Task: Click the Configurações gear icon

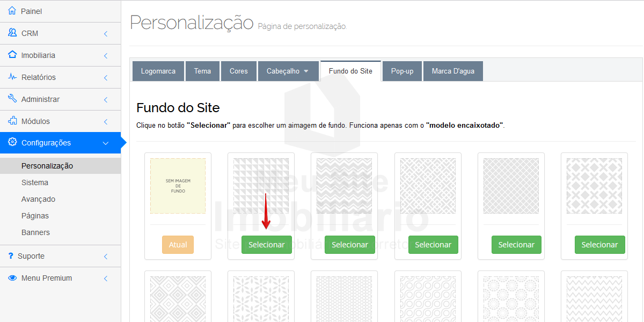Action: coord(12,142)
